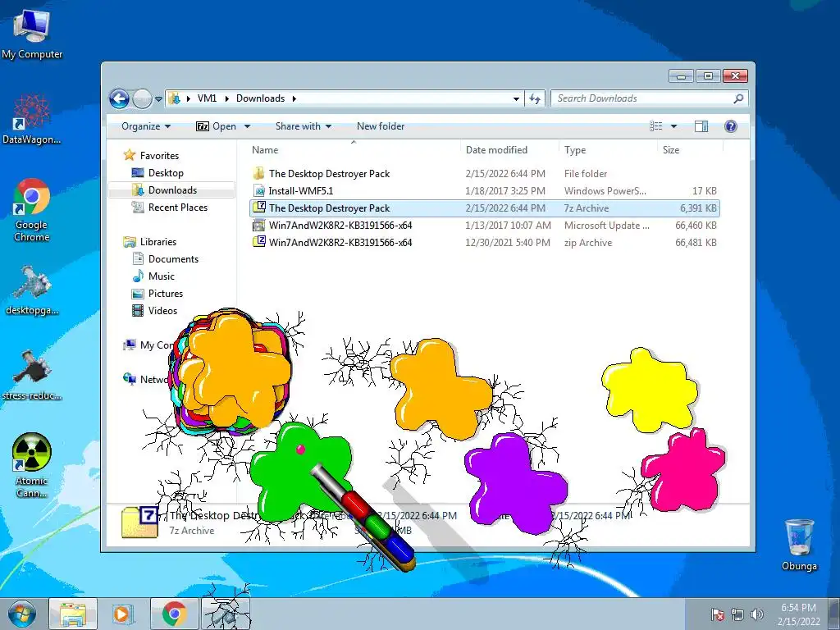Select the Desktop Destroyer taskbar button
Viewport: 840px width, 630px height.
coord(226,614)
